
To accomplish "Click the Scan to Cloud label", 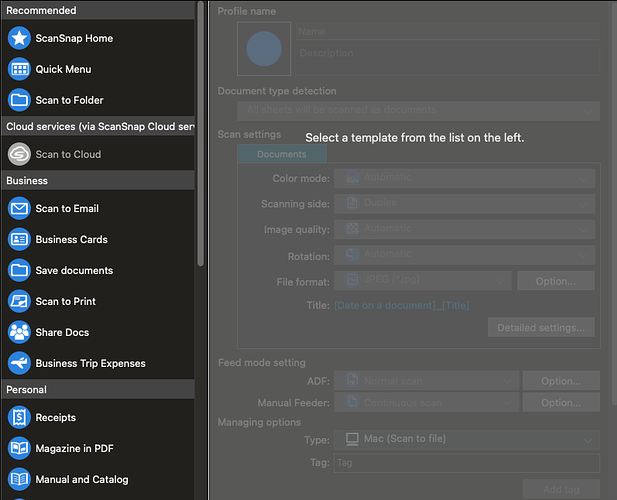I will coord(68,154).
